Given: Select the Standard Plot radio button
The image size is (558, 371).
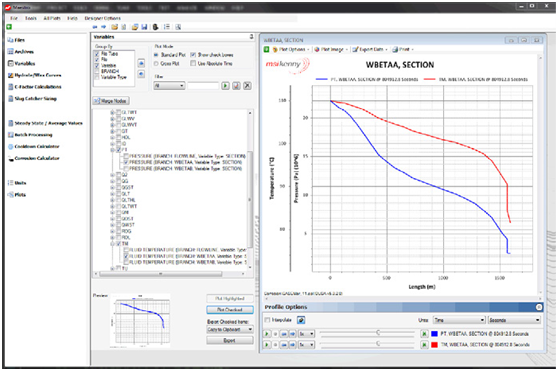Looking at the screenshot, I should tap(156, 55).
